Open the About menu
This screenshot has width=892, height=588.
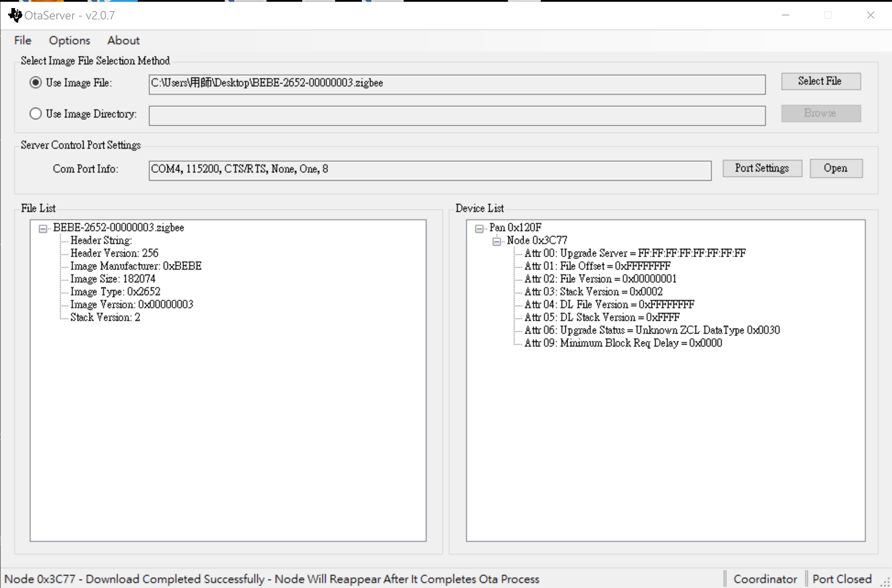(123, 41)
